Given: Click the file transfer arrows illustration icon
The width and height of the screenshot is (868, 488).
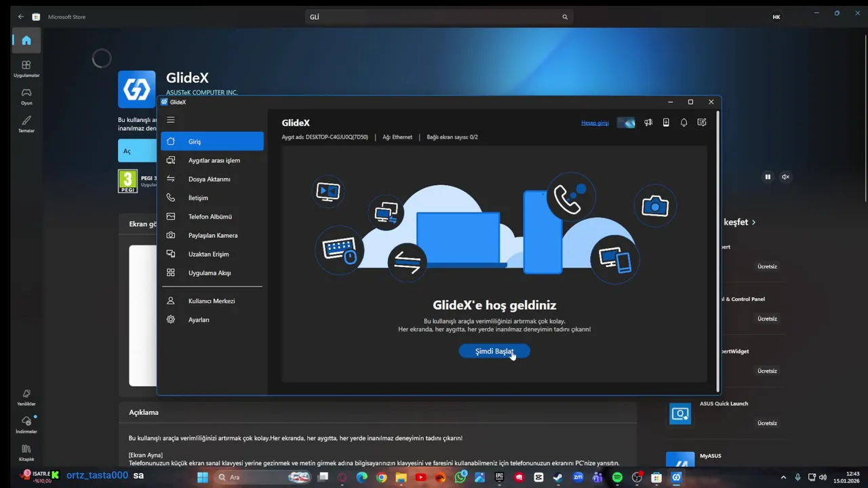Looking at the screenshot, I should [x=408, y=262].
